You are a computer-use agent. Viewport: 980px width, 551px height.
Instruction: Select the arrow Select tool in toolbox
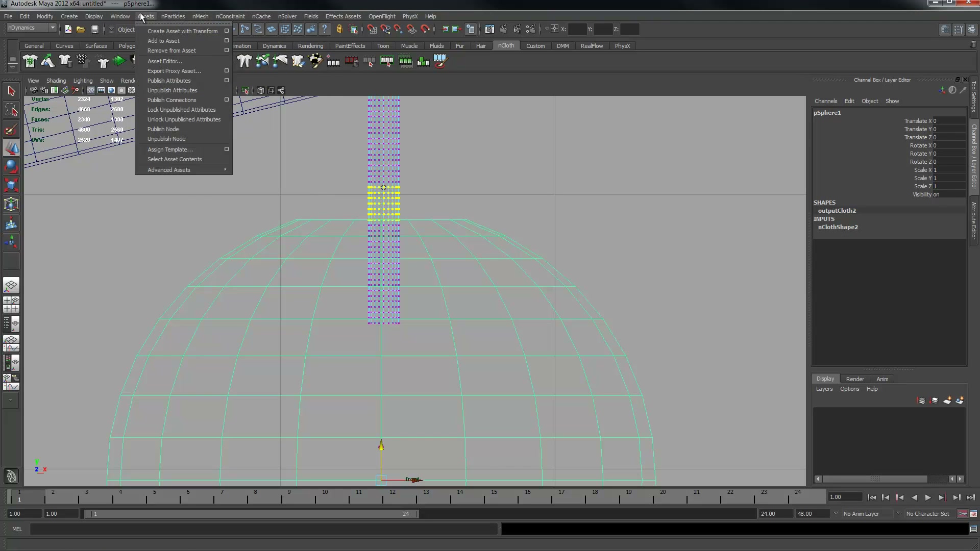pyautogui.click(x=11, y=91)
